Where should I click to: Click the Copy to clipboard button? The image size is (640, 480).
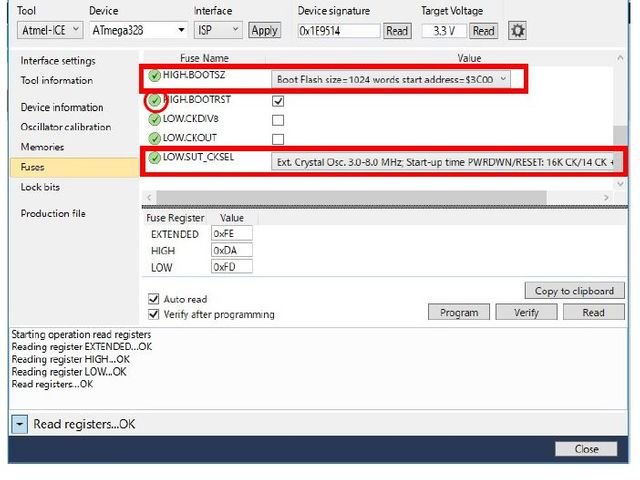573,291
